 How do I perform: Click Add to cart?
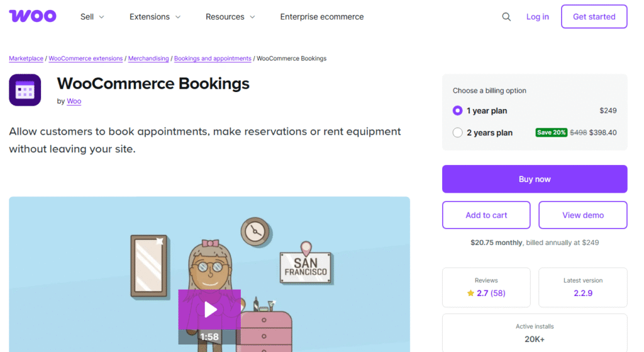(486, 215)
